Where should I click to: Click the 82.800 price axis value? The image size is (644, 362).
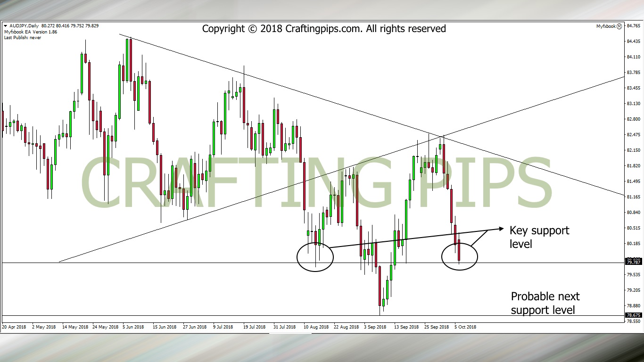(x=633, y=119)
